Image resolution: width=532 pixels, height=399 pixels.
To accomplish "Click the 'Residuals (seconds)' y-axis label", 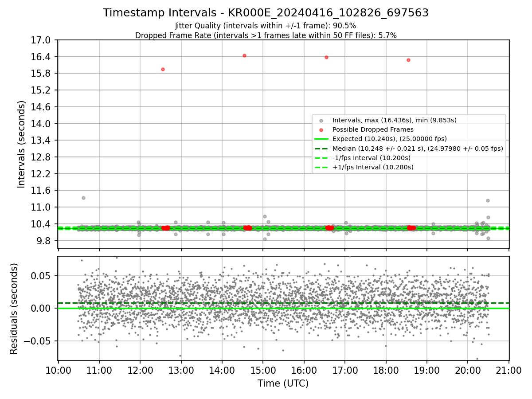I will pyautogui.click(x=14, y=309).
